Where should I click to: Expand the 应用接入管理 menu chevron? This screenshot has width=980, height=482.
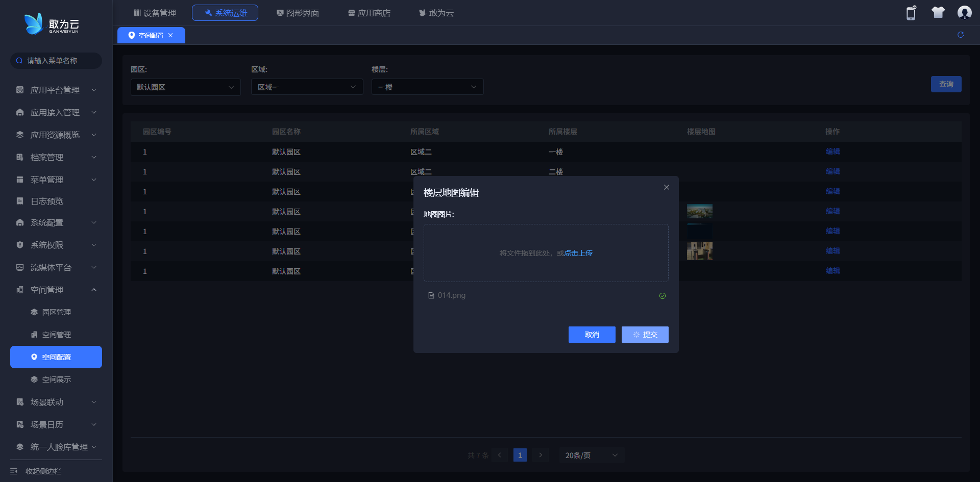point(94,112)
